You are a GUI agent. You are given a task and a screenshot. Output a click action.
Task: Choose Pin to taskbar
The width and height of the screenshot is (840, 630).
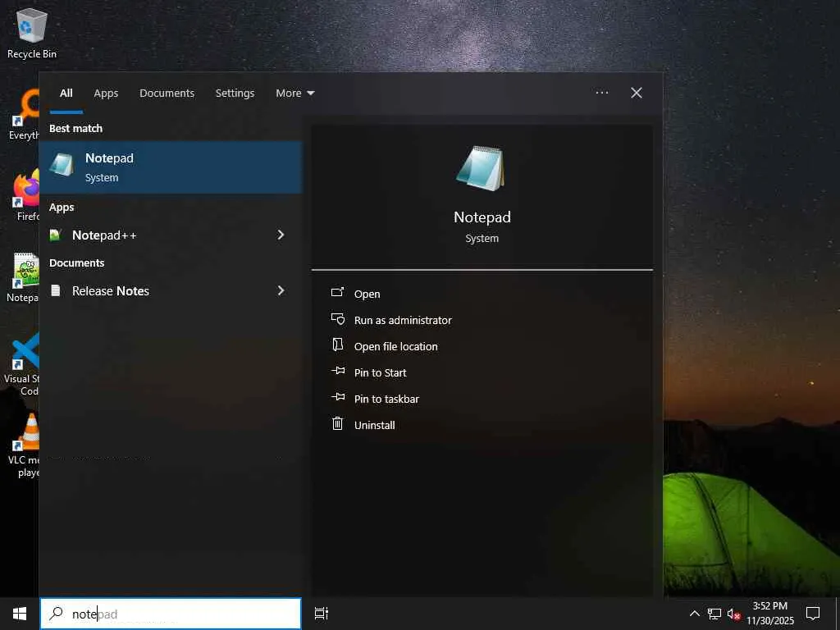pyautogui.click(x=386, y=399)
